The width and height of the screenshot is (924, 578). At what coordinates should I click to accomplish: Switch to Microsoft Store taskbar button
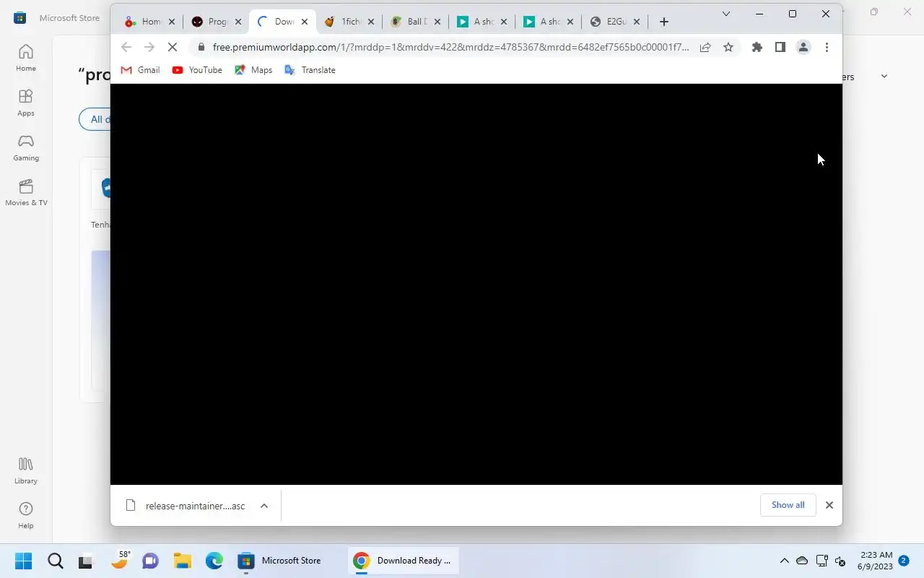tap(282, 561)
